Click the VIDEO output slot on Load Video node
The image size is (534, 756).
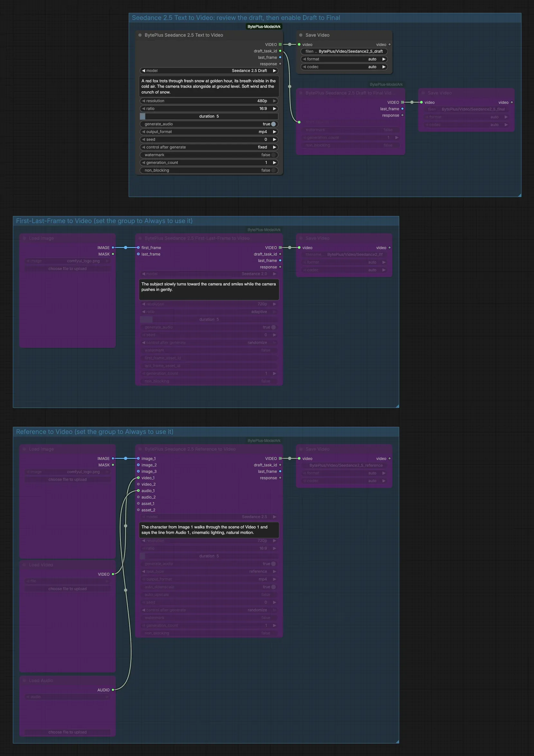(x=113, y=574)
